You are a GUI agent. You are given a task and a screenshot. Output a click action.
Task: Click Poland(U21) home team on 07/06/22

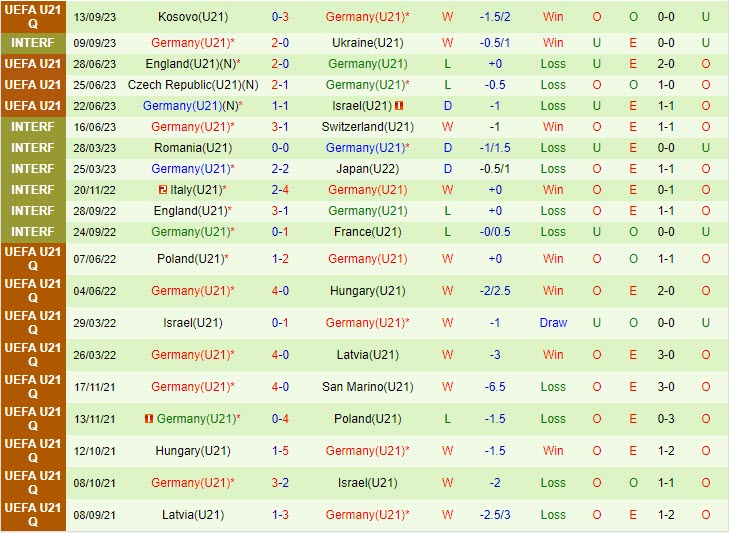[193, 259]
